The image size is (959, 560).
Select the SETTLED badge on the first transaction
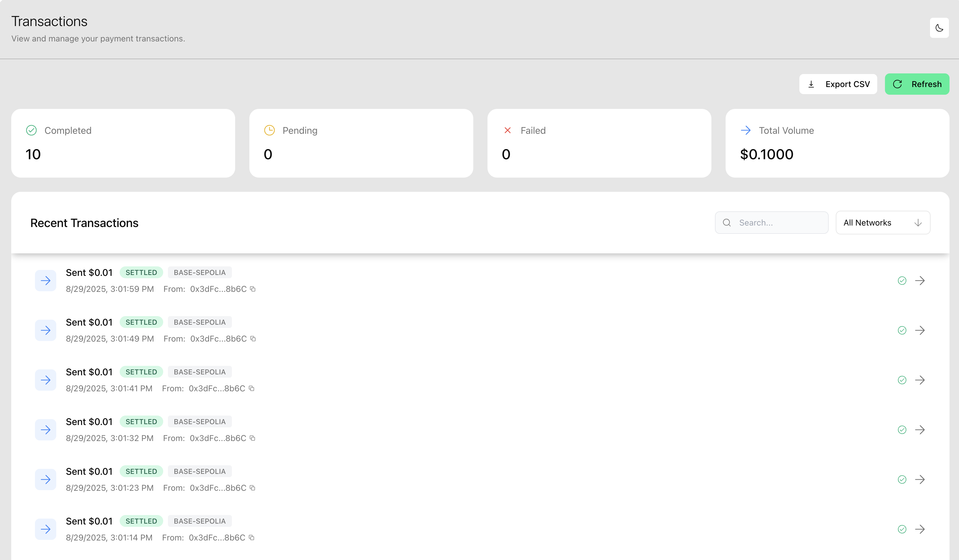(141, 272)
